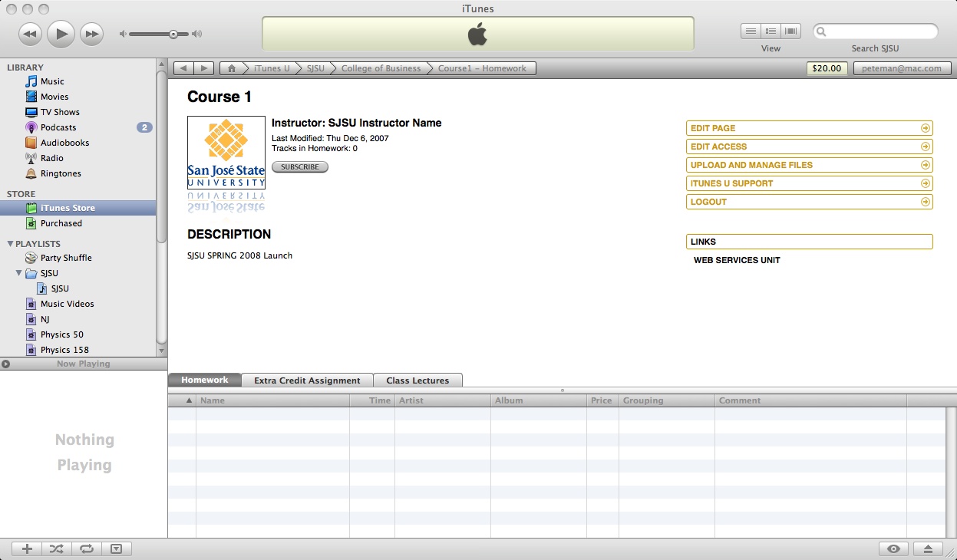Click the Play button
Viewport: 957px width, 560px height.
[61, 34]
